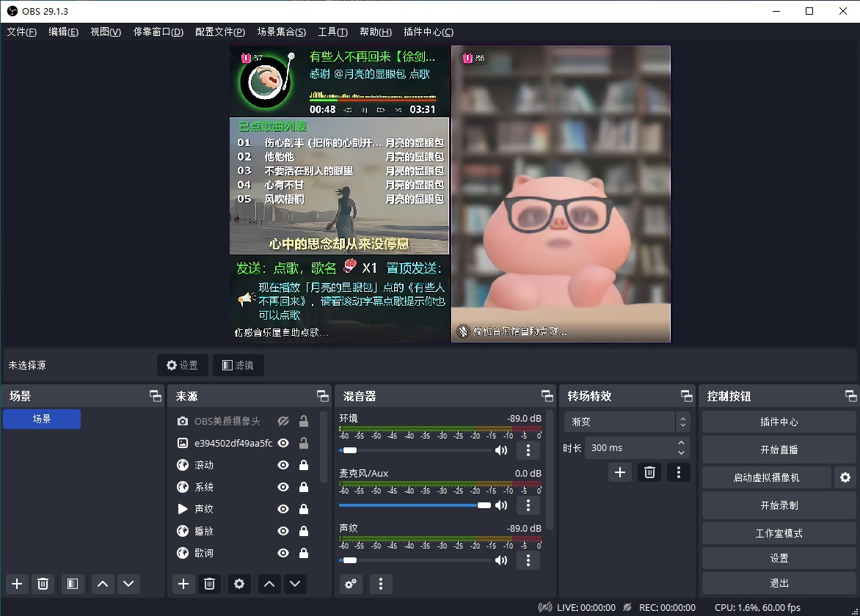Image resolution: width=860 pixels, height=616 pixels.
Task: Unlock the 歌词 source
Action: point(303,553)
